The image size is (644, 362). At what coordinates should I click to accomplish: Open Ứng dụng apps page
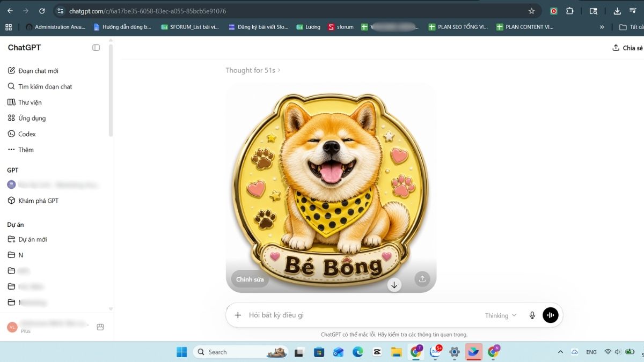[x=27, y=118]
